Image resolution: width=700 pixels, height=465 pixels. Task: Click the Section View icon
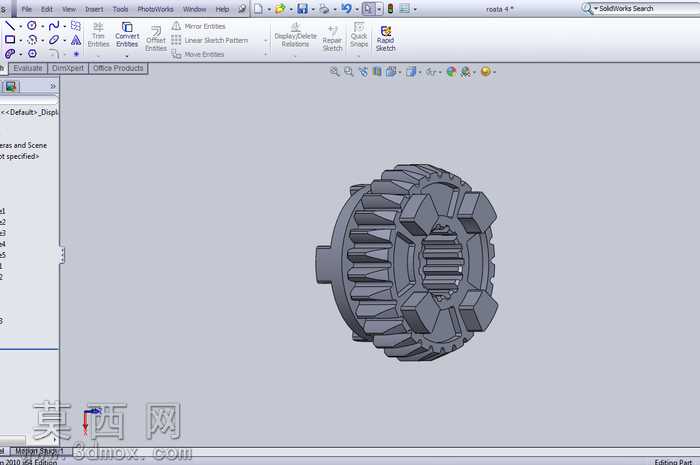(x=377, y=71)
